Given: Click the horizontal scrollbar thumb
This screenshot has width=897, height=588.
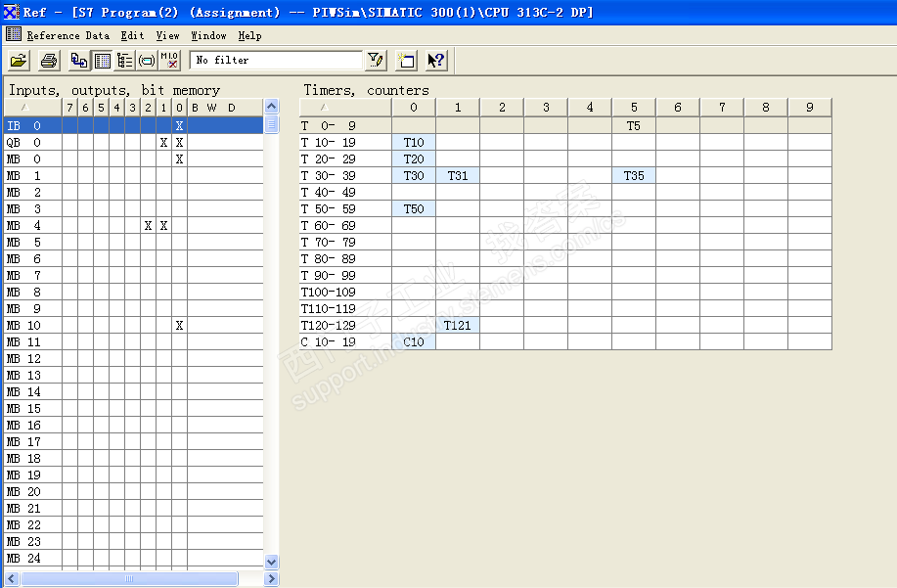Looking at the screenshot, I should point(129,579).
